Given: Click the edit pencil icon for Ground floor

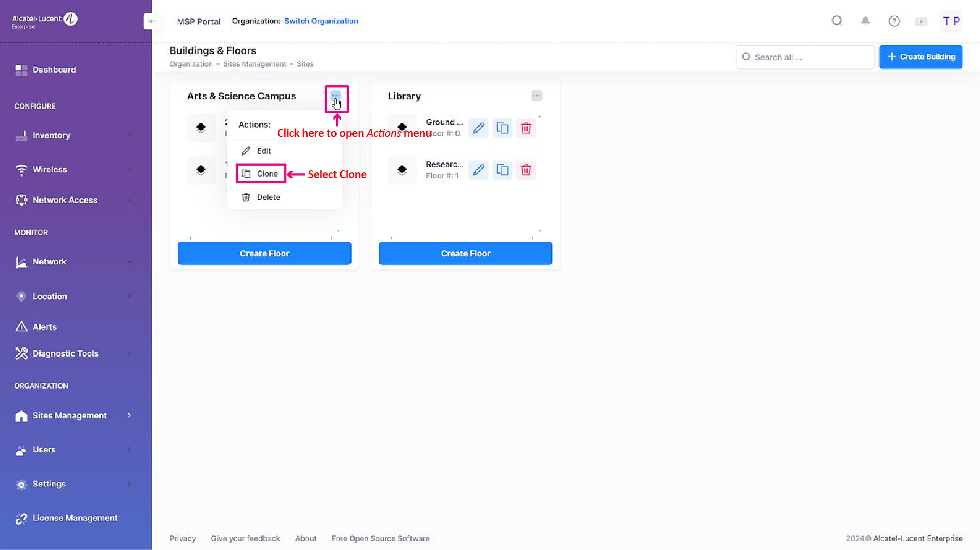Looking at the screenshot, I should [x=478, y=128].
